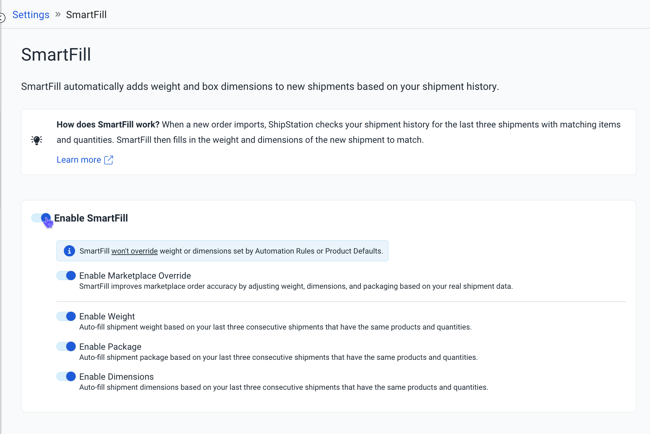Flip the Enable Dimensions toggle
The width and height of the screenshot is (650, 434).
pyautogui.click(x=66, y=377)
